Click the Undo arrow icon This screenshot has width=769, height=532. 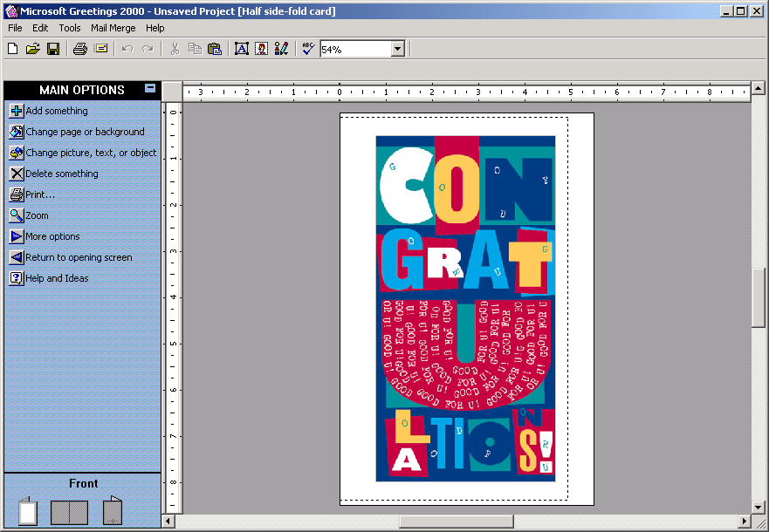pos(127,49)
